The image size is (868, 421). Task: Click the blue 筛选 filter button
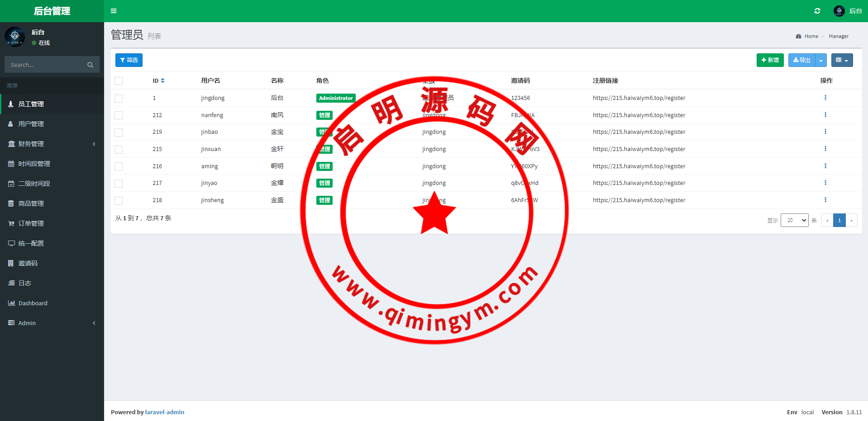pos(129,60)
